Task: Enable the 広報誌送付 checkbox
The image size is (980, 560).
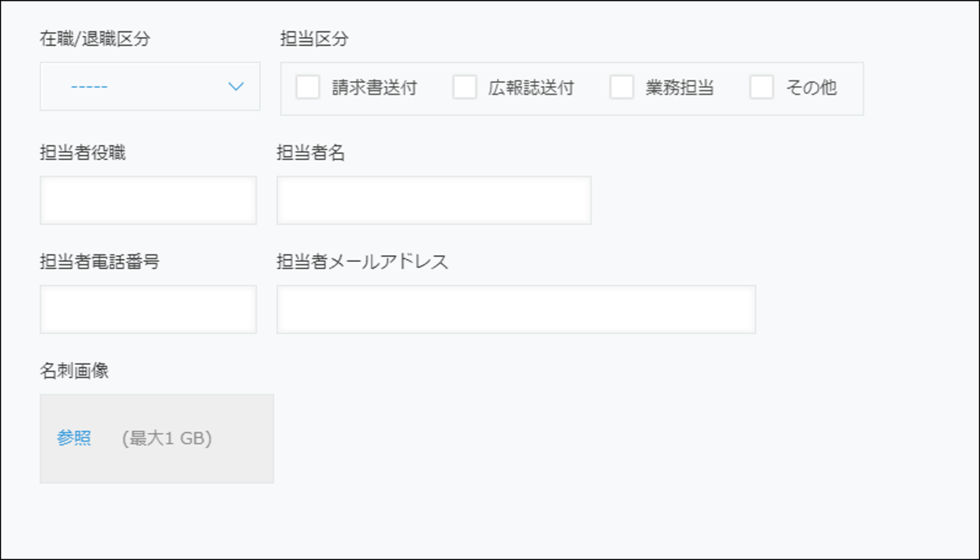Action: 464,87
